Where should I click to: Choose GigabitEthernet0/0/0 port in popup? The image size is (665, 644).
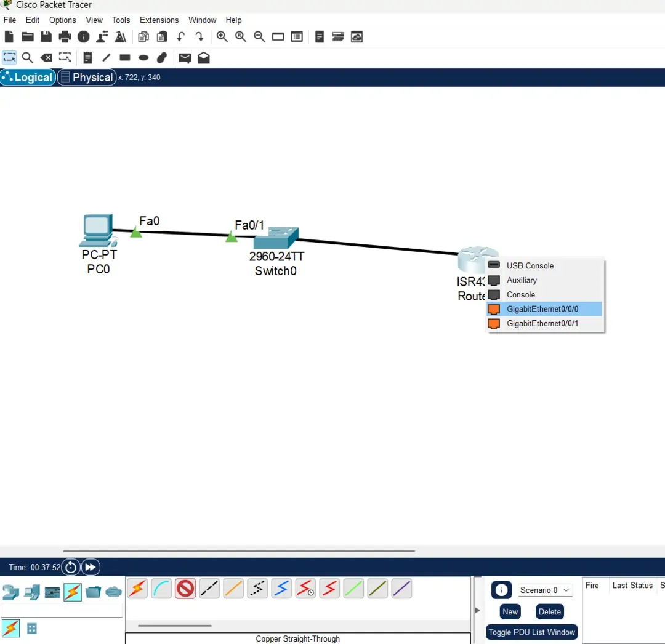pos(544,309)
